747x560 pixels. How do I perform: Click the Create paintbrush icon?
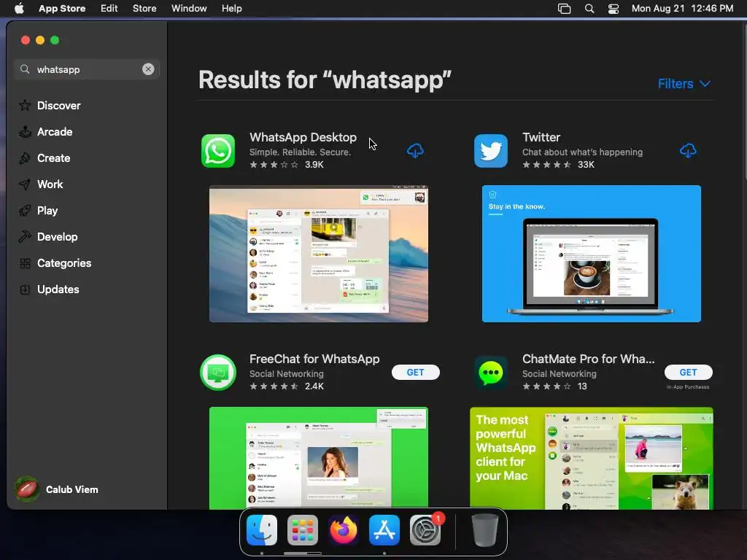[25, 158]
